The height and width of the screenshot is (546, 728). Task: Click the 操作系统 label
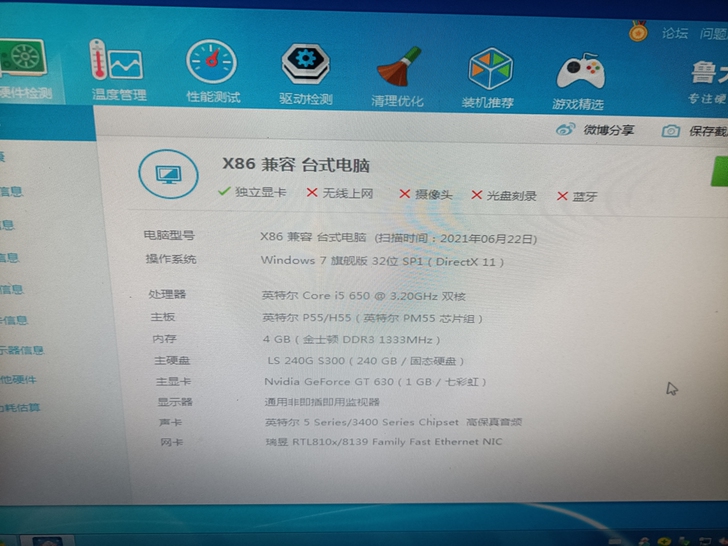171,259
